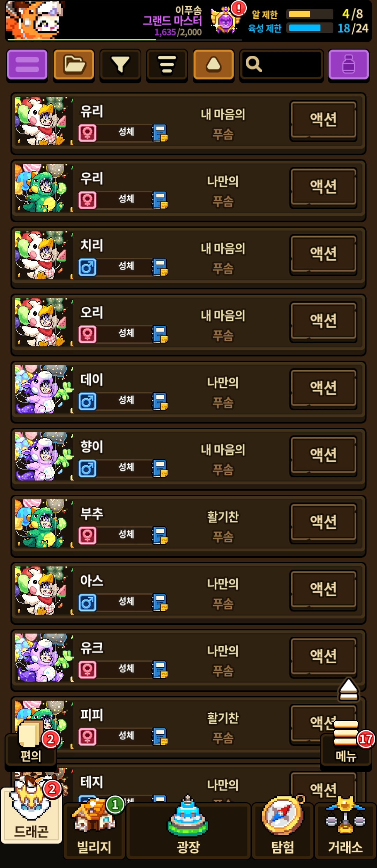Open the sort order lines button
The height and width of the screenshot is (868, 377).
coord(167,65)
